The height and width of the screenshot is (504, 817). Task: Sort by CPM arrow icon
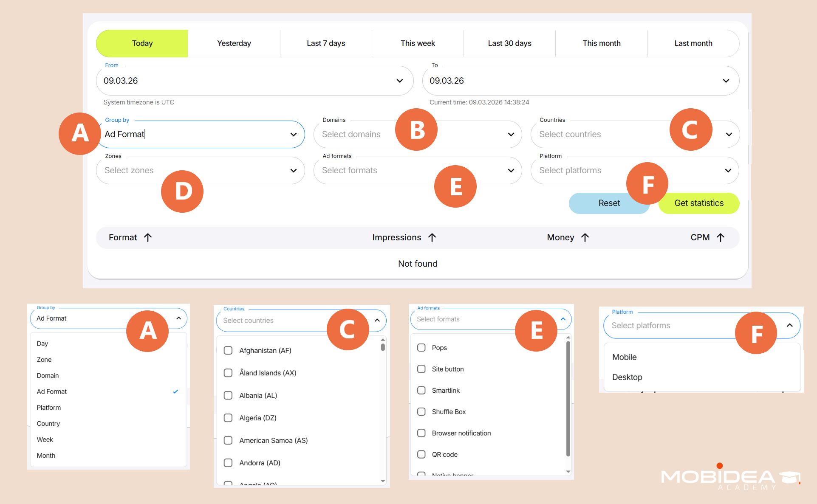pyautogui.click(x=721, y=238)
